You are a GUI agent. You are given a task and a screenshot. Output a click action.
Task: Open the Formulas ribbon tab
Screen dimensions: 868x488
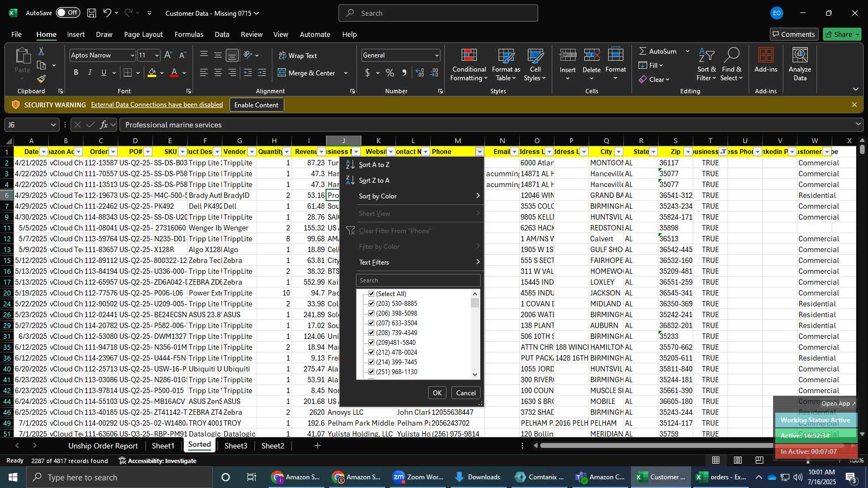pyautogui.click(x=189, y=34)
